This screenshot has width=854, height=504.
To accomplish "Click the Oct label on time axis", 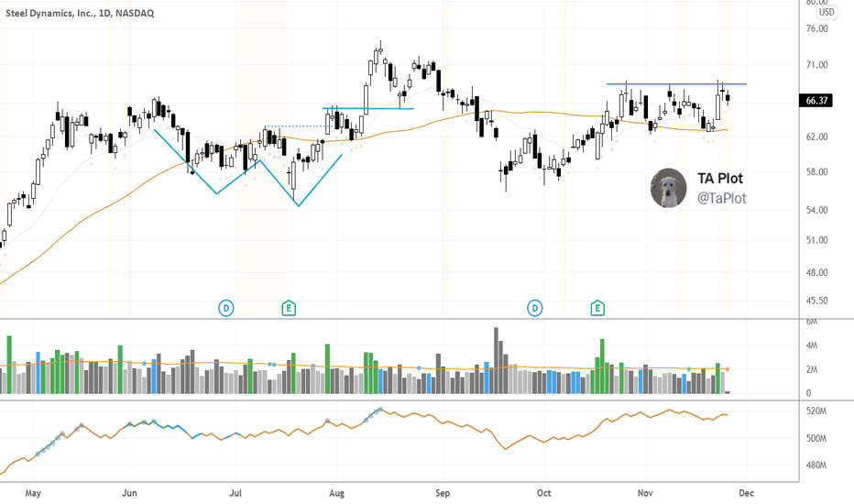I will click(543, 493).
